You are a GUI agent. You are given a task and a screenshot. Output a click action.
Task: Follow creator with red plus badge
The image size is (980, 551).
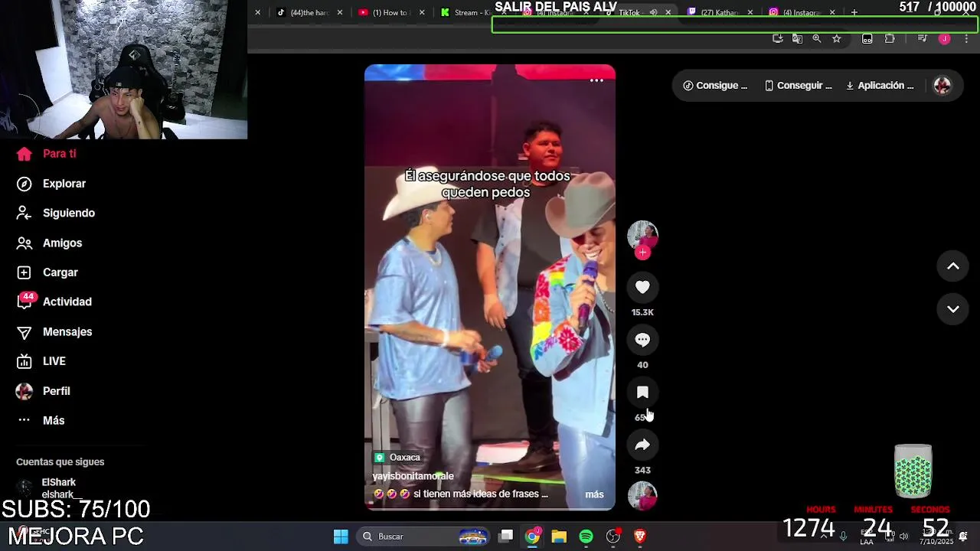pyautogui.click(x=642, y=253)
